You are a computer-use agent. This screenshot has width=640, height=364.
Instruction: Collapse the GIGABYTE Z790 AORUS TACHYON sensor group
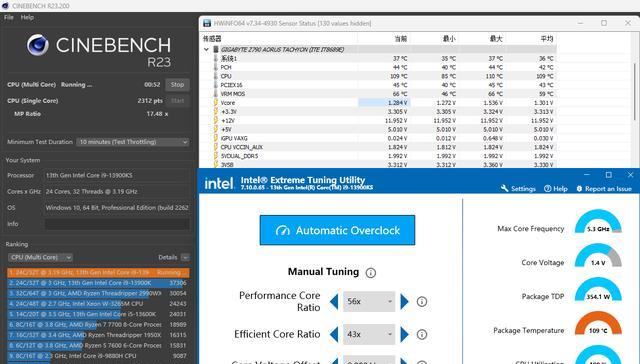[x=207, y=49]
